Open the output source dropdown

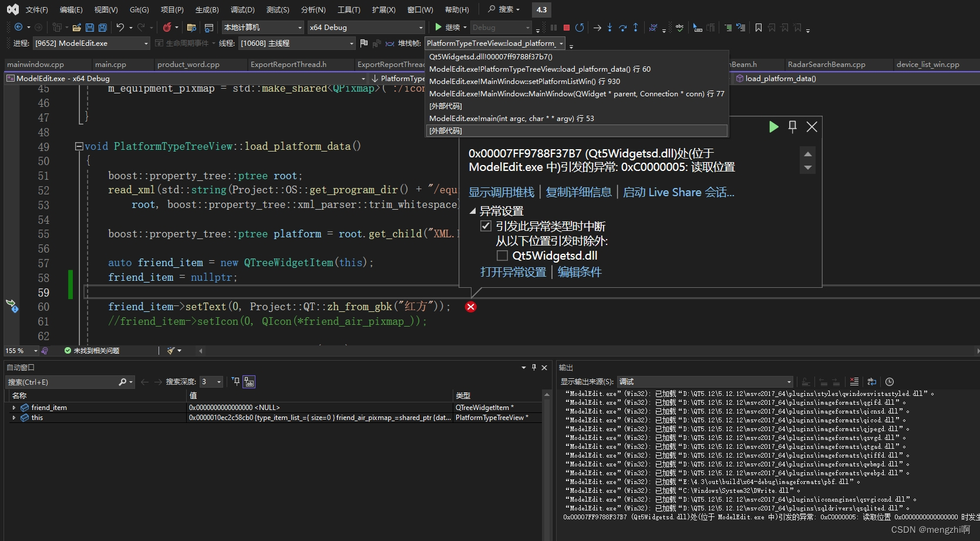[x=705, y=382]
